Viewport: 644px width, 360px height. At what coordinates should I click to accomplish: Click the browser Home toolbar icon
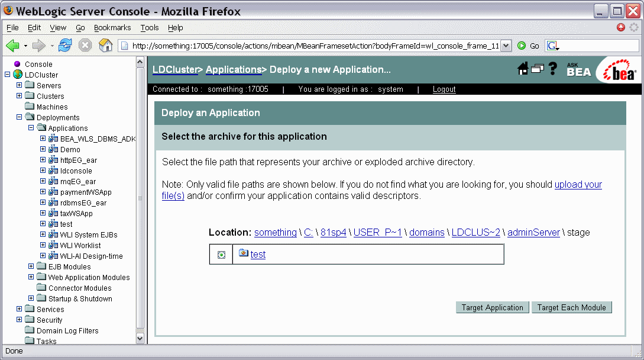tap(105, 46)
